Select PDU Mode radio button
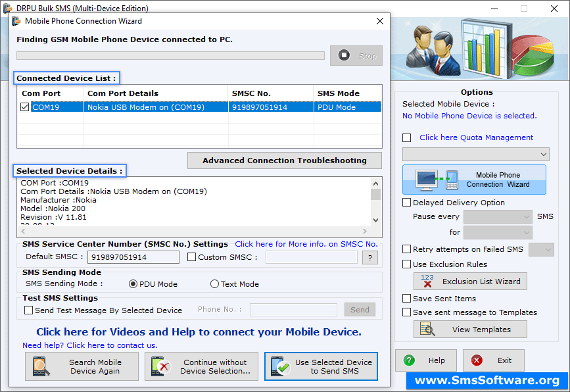This screenshot has height=392, width=570. pyautogui.click(x=133, y=284)
